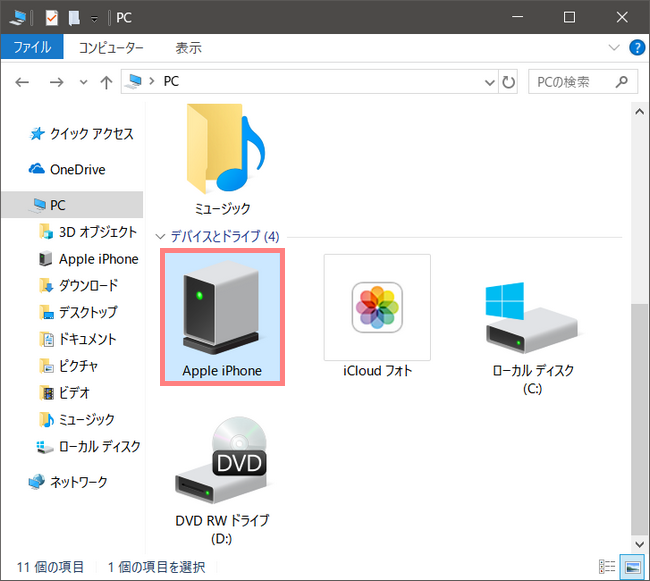This screenshot has height=581, width=650.
Task: Click the PC system icon in title bar
Action: [x=18, y=18]
